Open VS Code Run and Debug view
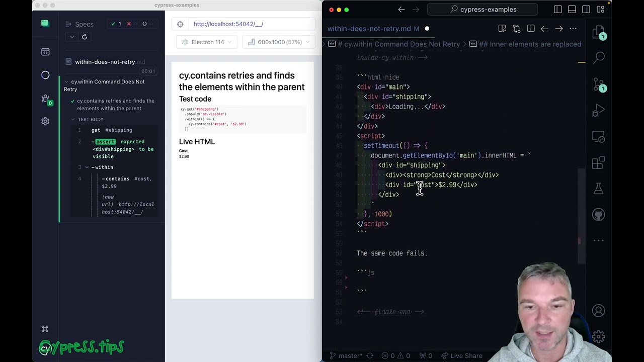The width and height of the screenshot is (644, 362). pos(598,110)
